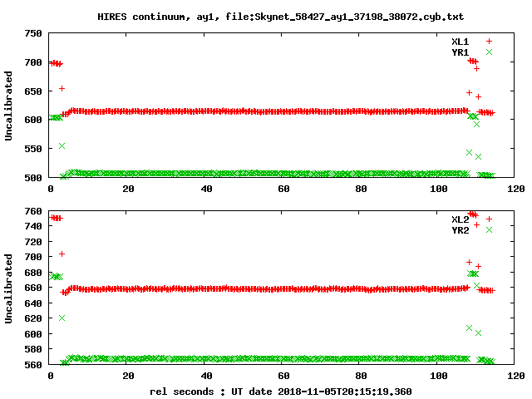Image resolution: width=532 pixels, height=399 pixels.
Task: Click the 580 tick label on bottom plot
Action: click(33, 349)
